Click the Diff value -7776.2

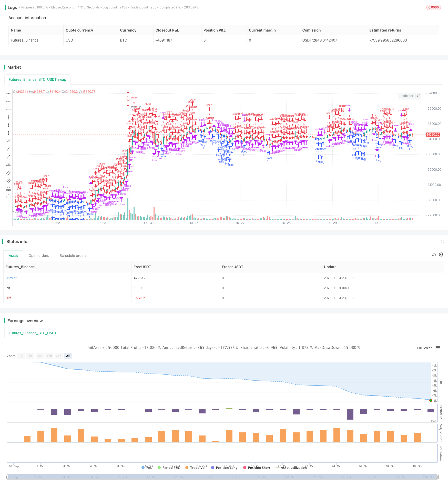(139, 298)
